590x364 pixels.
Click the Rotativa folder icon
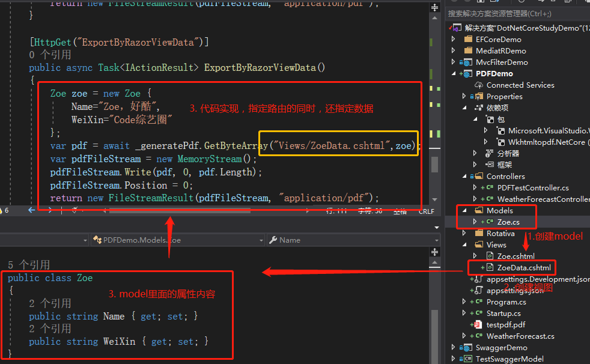click(x=479, y=233)
